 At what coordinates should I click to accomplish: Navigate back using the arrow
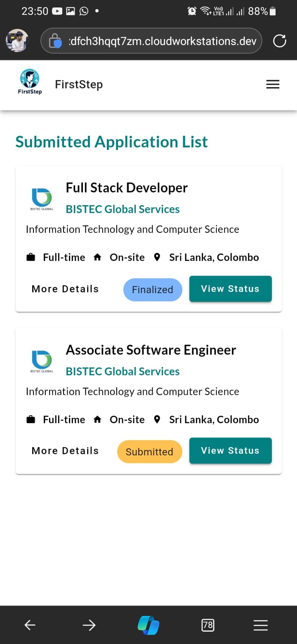click(x=30, y=625)
